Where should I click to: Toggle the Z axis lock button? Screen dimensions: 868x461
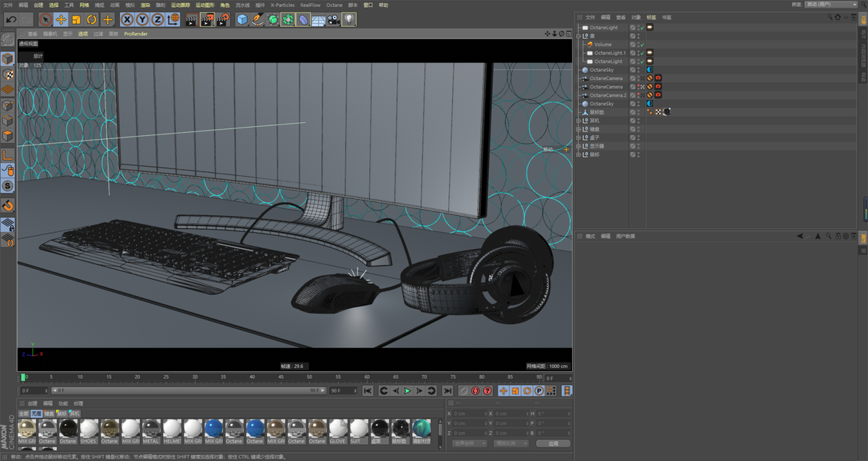157,19
